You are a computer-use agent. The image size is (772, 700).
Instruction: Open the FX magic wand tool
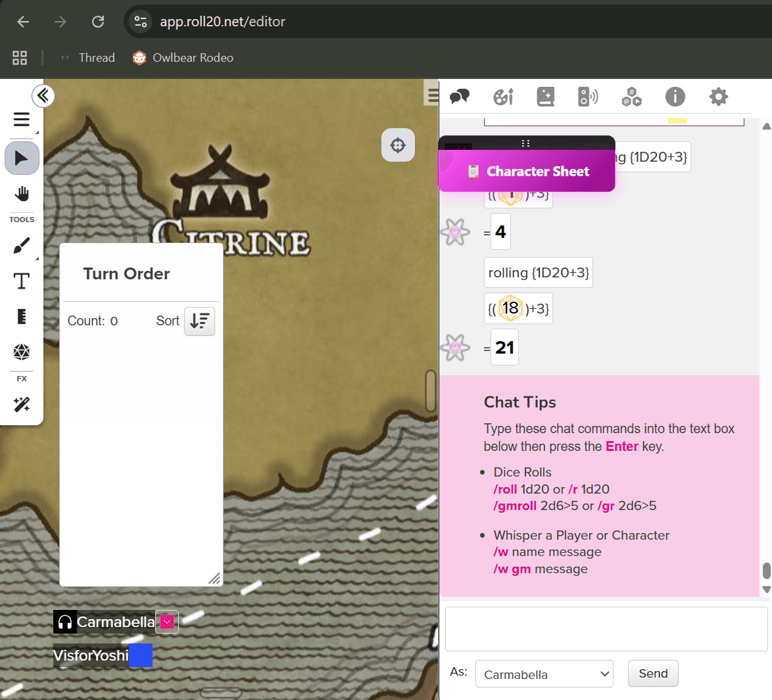tap(22, 404)
